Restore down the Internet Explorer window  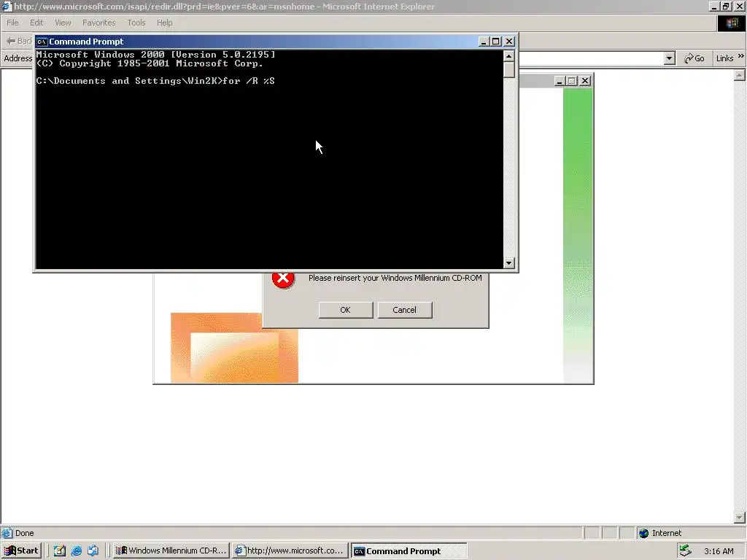[726, 7]
